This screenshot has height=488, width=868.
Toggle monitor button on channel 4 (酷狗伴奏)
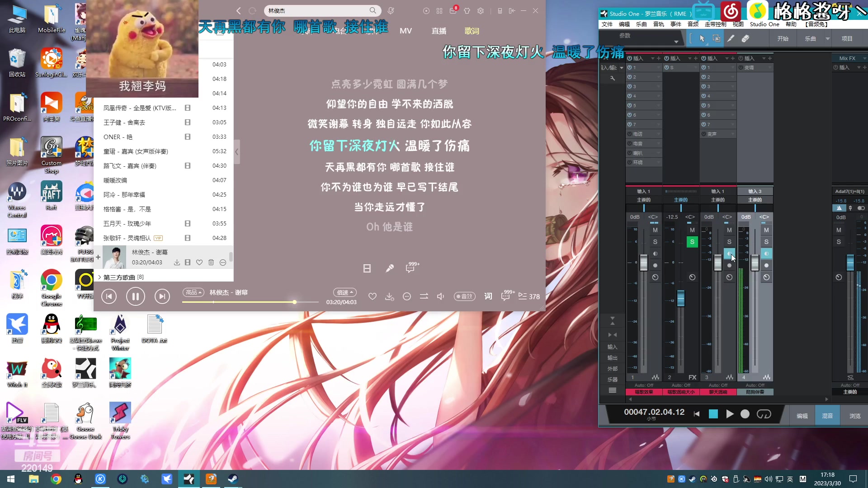point(766,253)
